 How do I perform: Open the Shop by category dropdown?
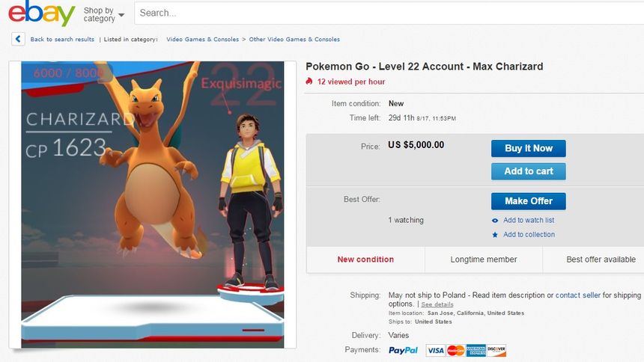[x=103, y=14]
